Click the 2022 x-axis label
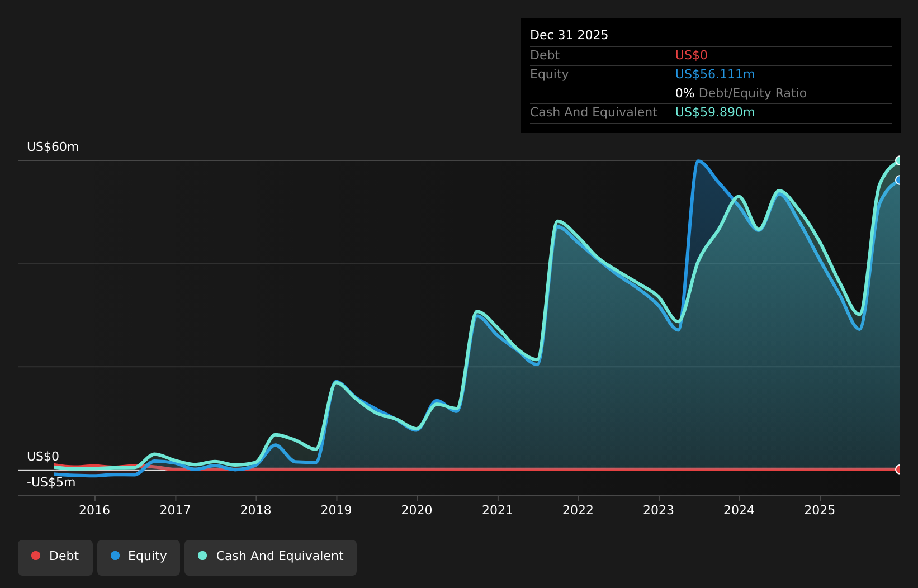The width and height of the screenshot is (918, 588). pyautogui.click(x=578, y=510)
